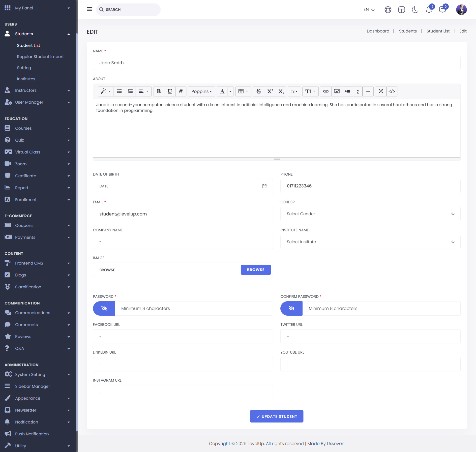Toggle dark mode moon icon
The height and width of the screenshot is (452, 476).
coord(415,10)
